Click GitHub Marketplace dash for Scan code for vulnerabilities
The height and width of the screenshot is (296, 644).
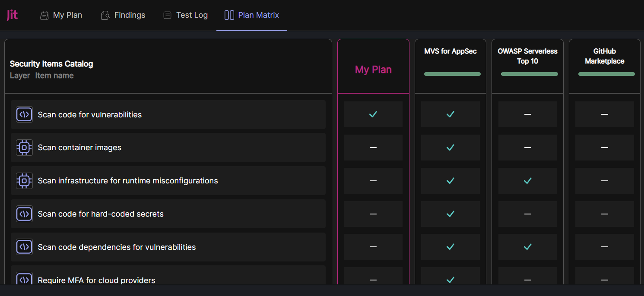605,114
